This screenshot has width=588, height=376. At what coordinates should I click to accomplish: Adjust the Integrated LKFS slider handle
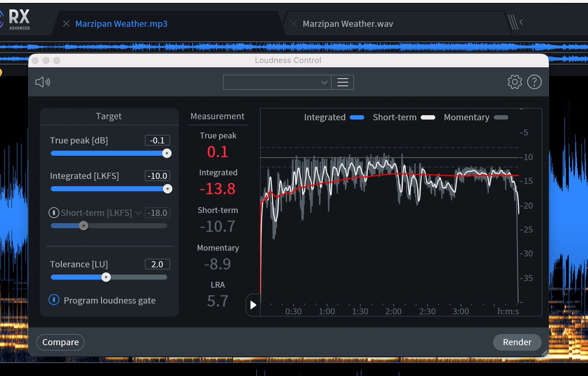[x=167, y=189]
